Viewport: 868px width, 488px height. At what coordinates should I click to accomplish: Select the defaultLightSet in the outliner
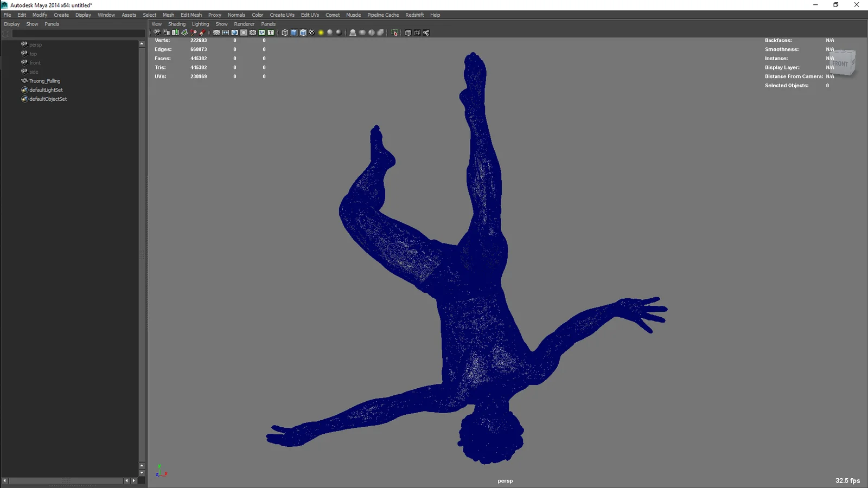tap(46, 89)
